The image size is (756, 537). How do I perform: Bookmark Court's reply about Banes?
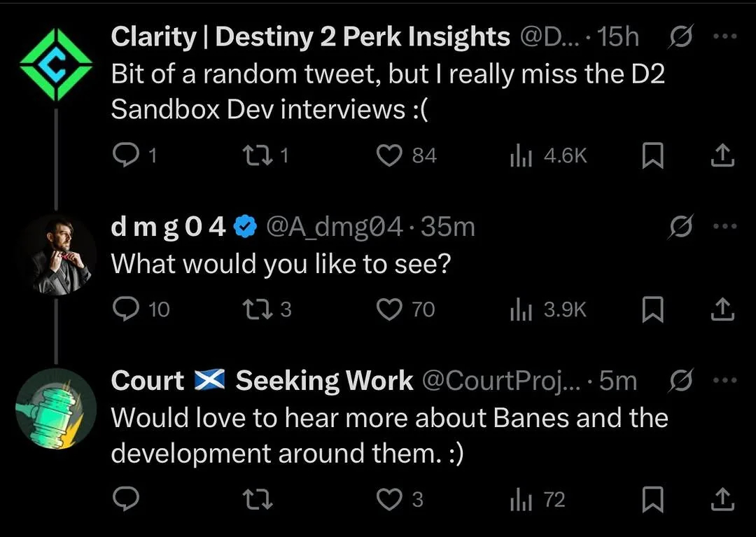coord(652,499)
